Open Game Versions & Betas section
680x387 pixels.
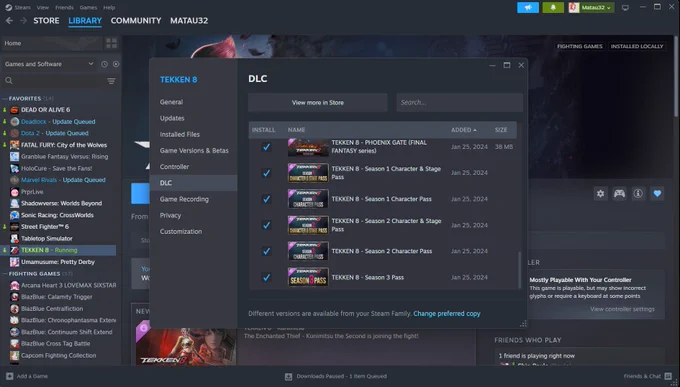coord(193,151)
